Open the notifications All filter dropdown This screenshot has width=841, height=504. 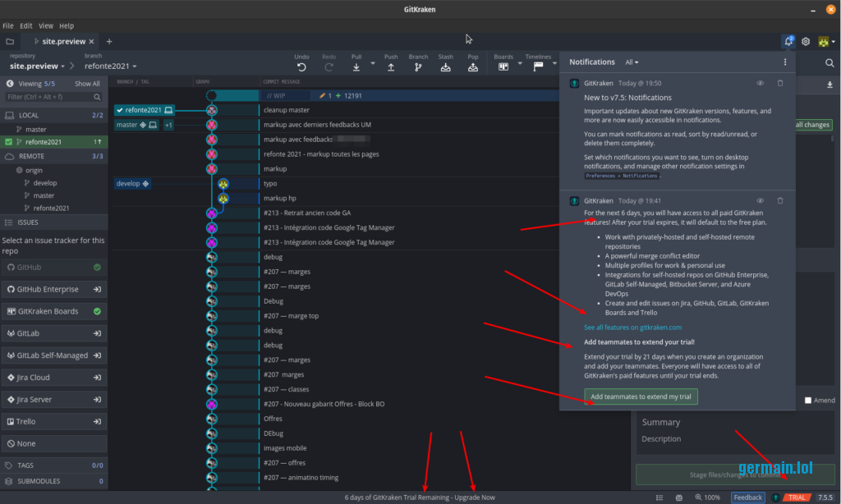point(632,62)
